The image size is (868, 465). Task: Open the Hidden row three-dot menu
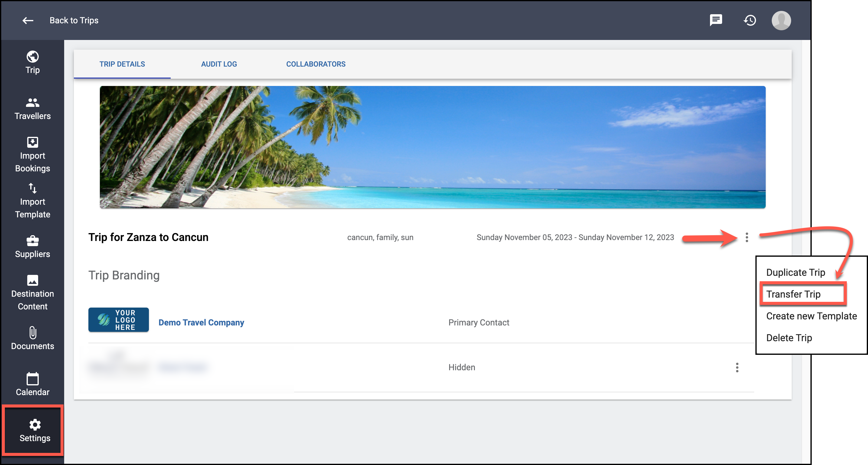click(x=737, y=367)
